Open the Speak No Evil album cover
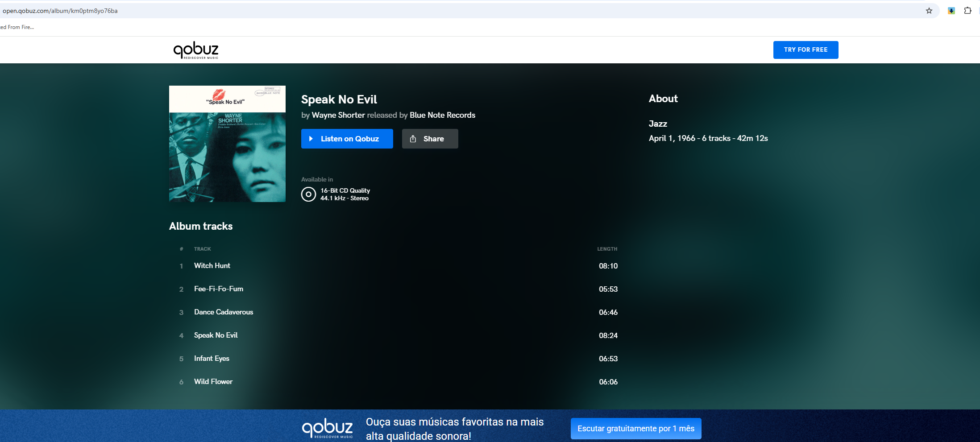 (227, 144)
